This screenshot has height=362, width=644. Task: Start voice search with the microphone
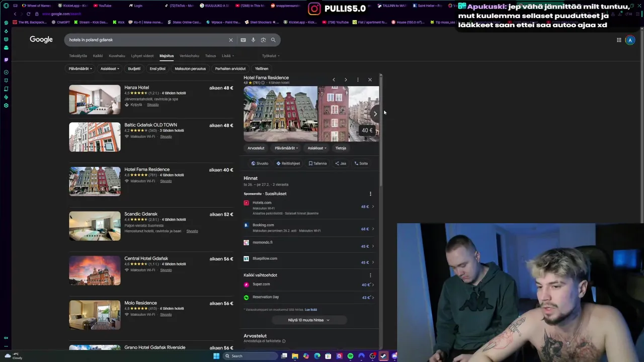(x=253, y=40)
